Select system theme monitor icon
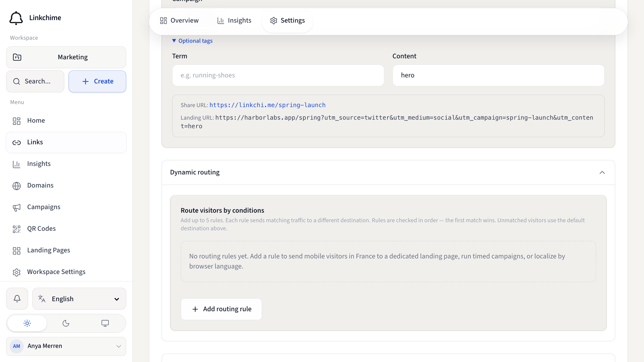The width and height of the screenshot is (644, 362). pyautogui.click(x=105, y=323)
